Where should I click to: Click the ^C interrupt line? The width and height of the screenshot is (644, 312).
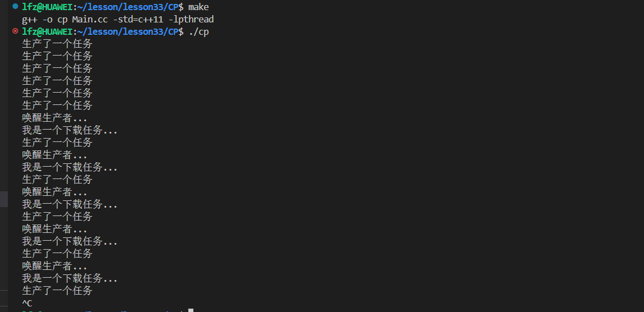[x=27, y=304]
